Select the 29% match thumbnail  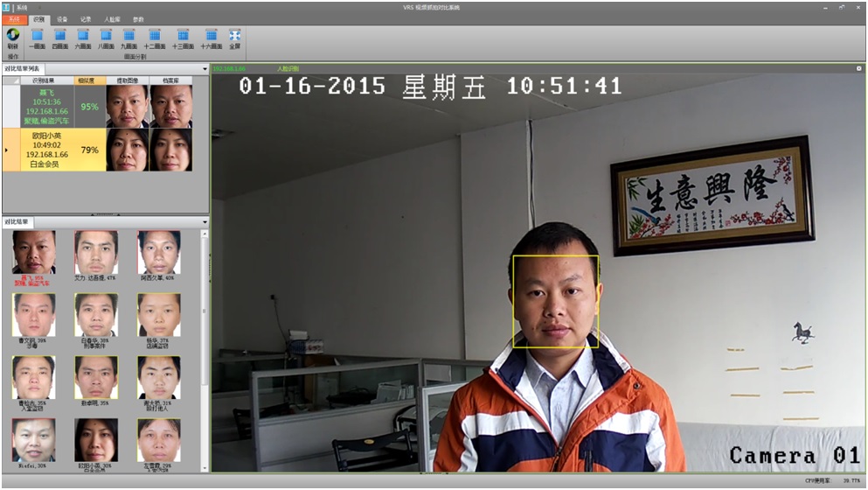pos(159,440)
